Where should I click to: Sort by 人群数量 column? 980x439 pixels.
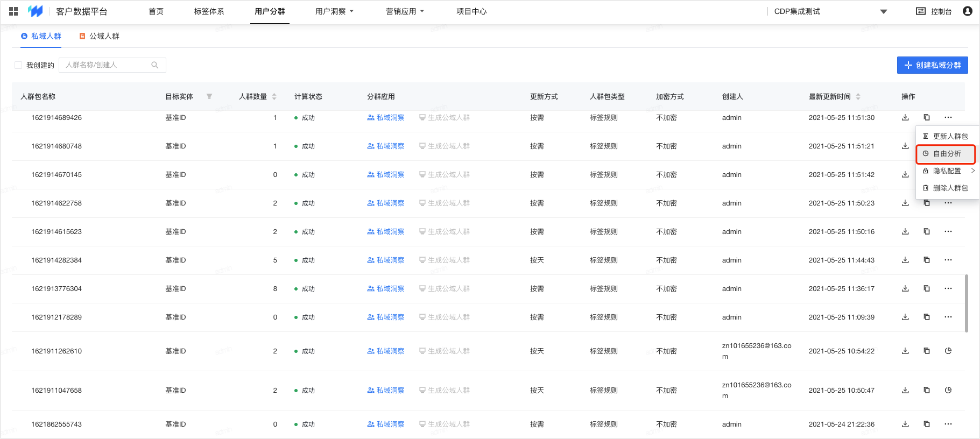(x=274, y=97)
